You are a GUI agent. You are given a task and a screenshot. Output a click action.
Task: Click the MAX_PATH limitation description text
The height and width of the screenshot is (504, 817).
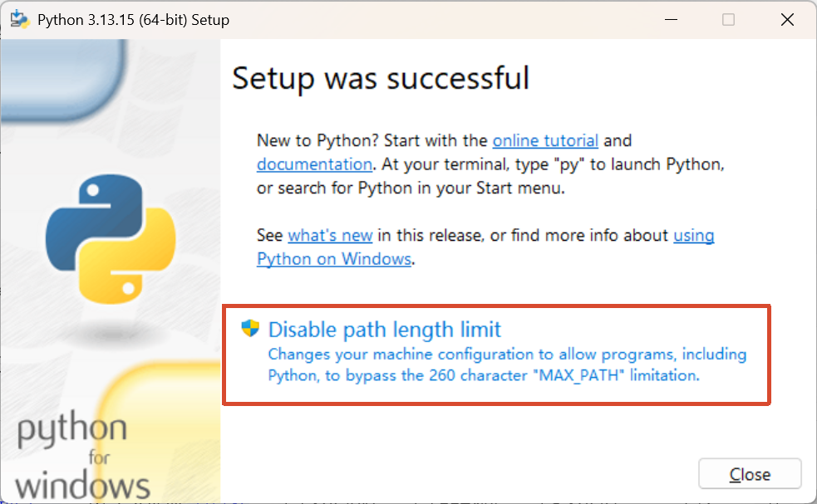click(507, 365)
